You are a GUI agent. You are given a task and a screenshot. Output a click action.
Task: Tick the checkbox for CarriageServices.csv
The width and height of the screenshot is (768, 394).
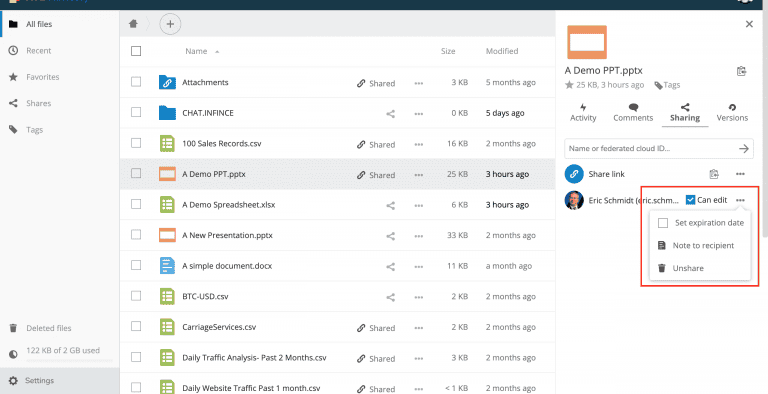[x=136, y=326]
